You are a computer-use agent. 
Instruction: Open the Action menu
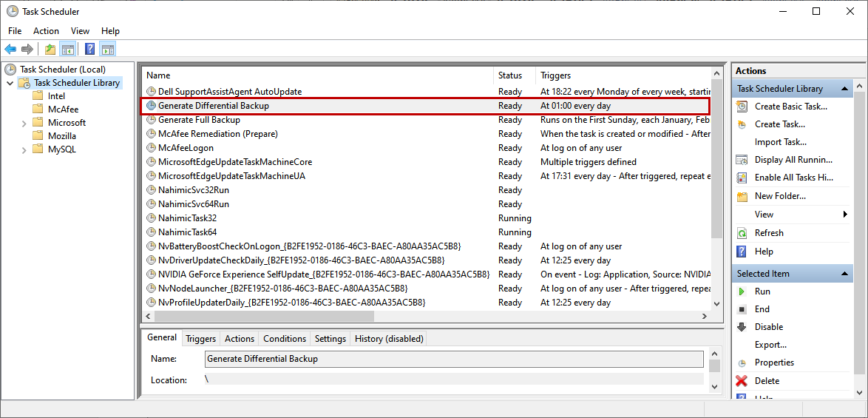(46, 31)
